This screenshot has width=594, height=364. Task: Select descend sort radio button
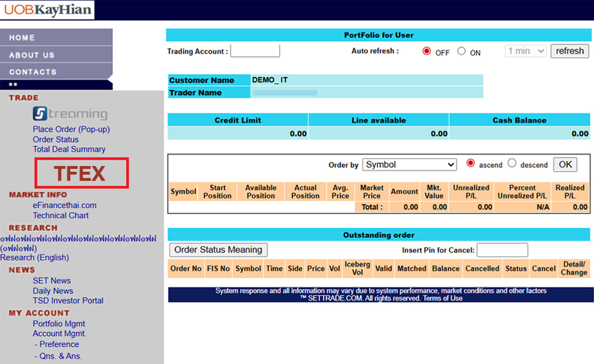pos(512,163)
